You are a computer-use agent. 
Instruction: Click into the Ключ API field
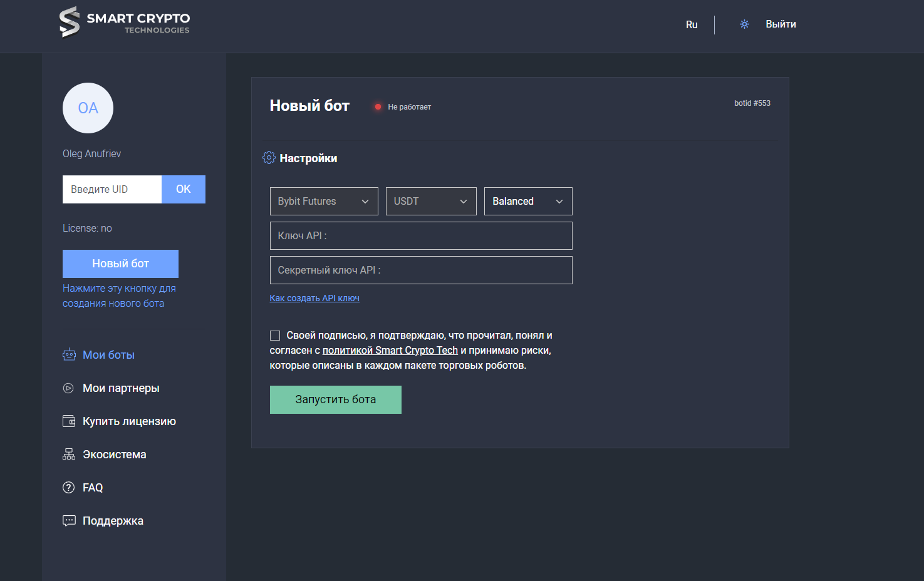point(421,236)
